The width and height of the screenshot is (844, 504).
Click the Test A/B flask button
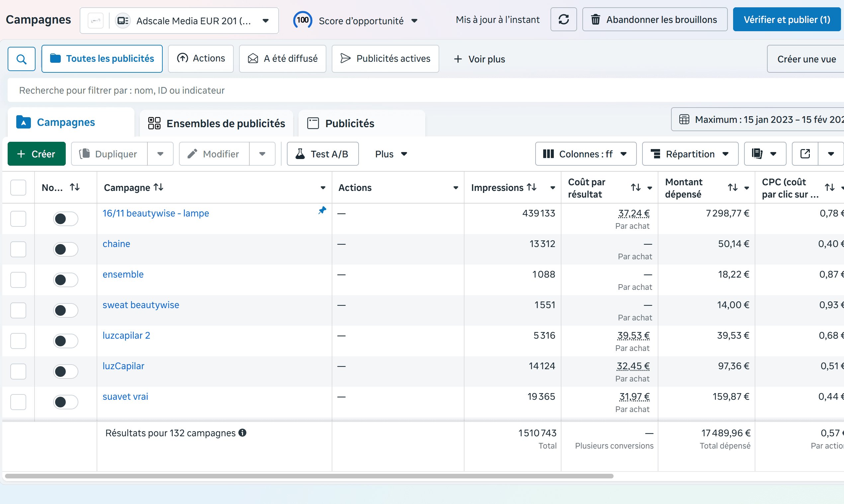(322, 154)
